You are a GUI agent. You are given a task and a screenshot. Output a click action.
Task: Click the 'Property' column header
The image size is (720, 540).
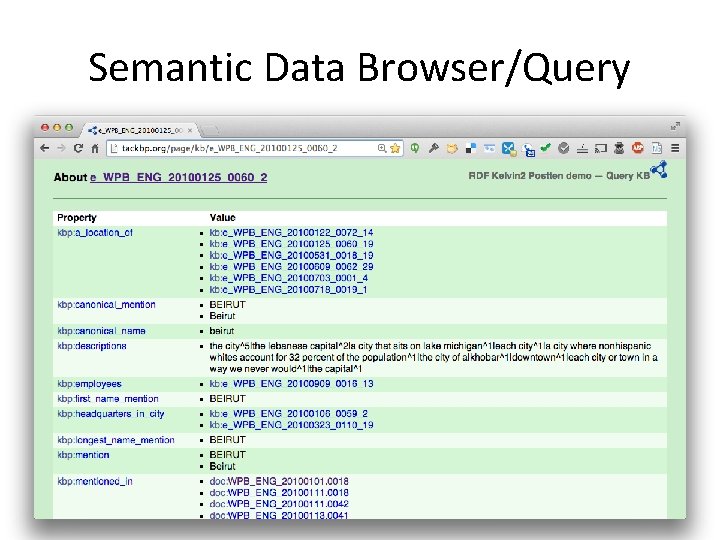[x=77, y=218]
